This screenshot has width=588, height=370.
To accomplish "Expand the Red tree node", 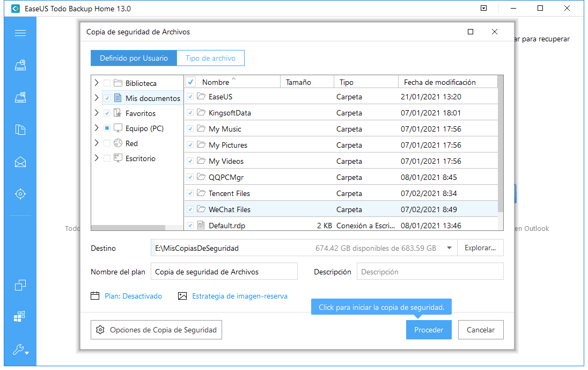I will pyautogui.click(x=97, y=143).
